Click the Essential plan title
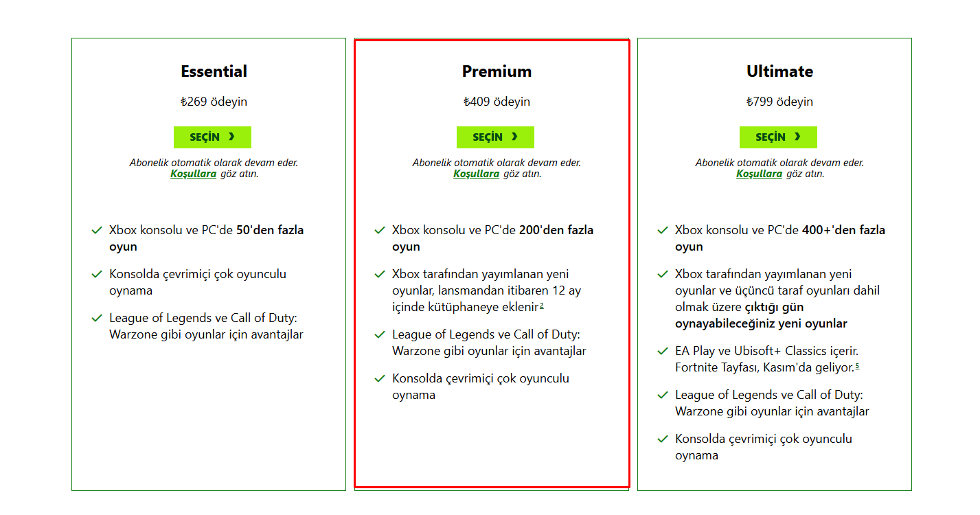 (x=214, y=71)
